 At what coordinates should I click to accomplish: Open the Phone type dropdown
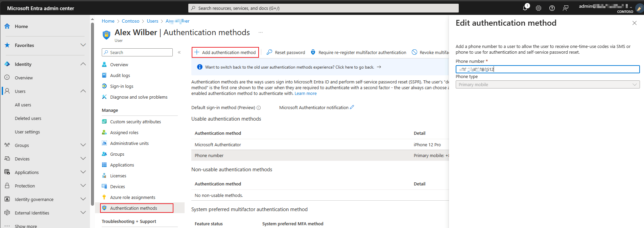point(548,84)
